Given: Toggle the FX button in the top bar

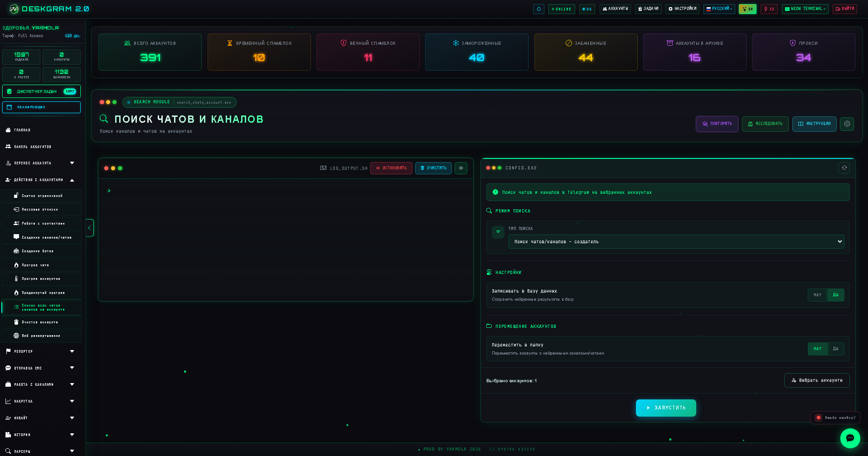Looking at the screenshot, I should [769, 9].
